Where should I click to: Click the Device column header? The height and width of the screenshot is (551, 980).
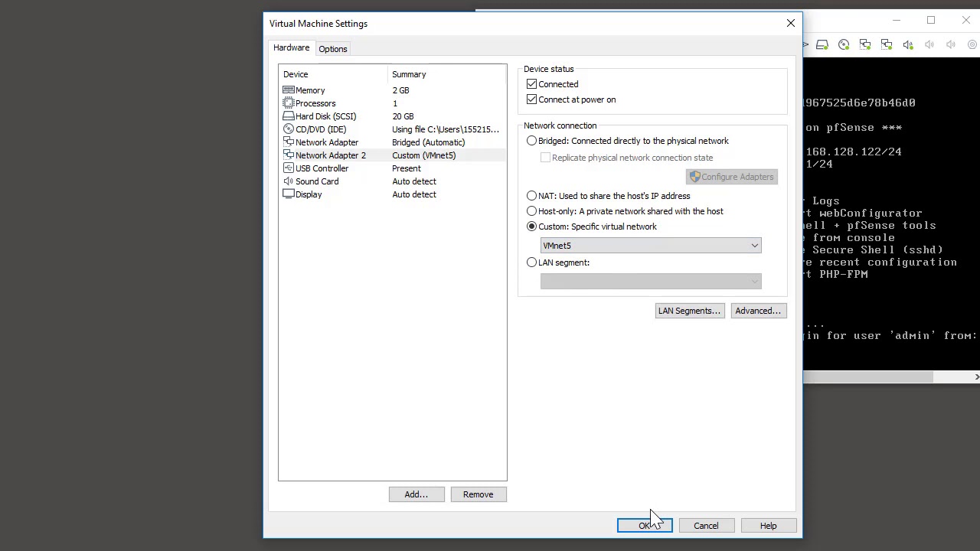334,74
